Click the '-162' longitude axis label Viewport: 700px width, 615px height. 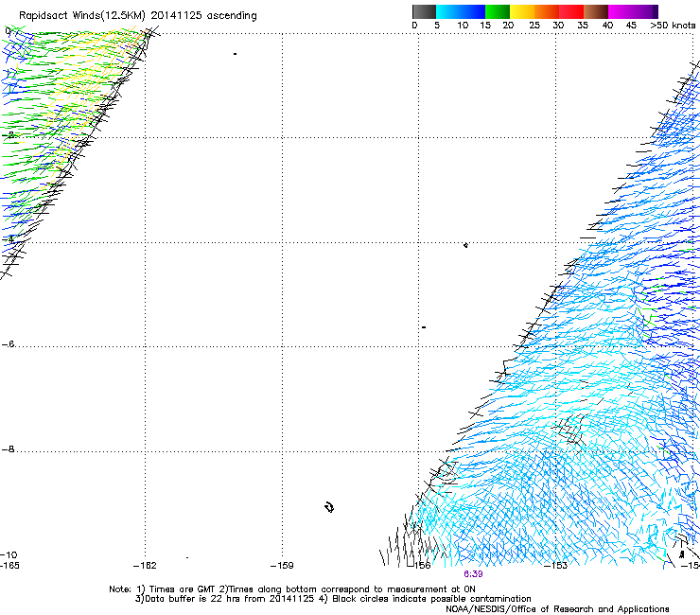pos(145,566)
